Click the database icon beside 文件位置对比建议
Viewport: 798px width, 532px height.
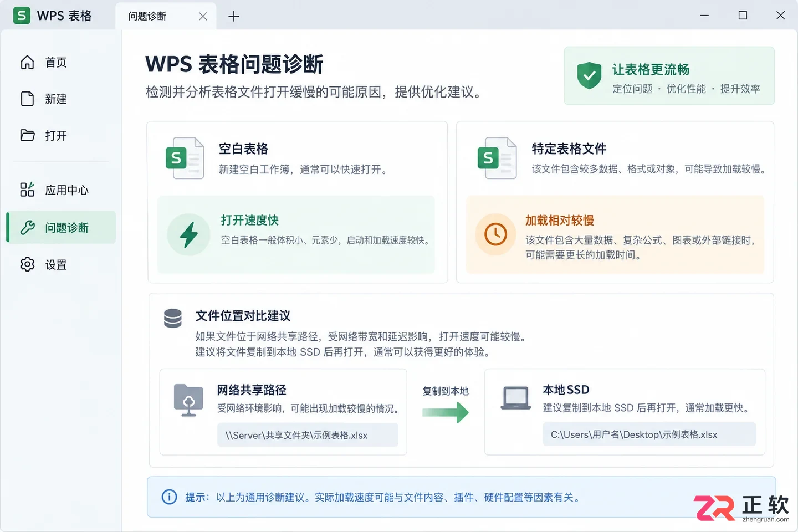click(x=173, y=319)
